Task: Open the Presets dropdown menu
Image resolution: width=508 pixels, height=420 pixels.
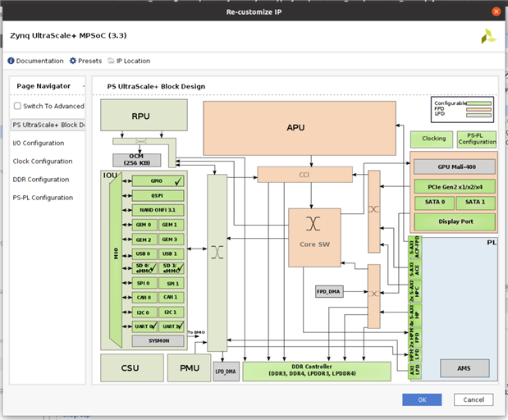Action: pyautogui.click(x=89, y=61)
